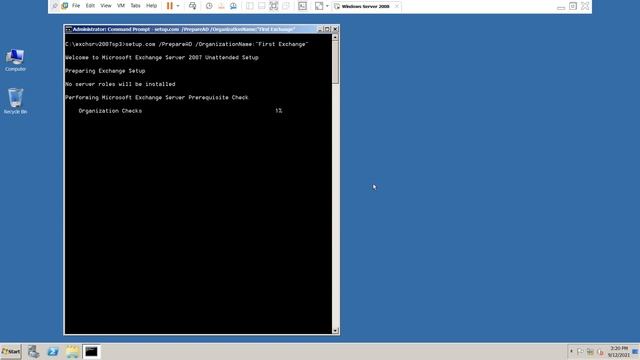This screenshot has width=640, height=360.
Task: Open Action Center flag tray icon
Action: point(580,352)
